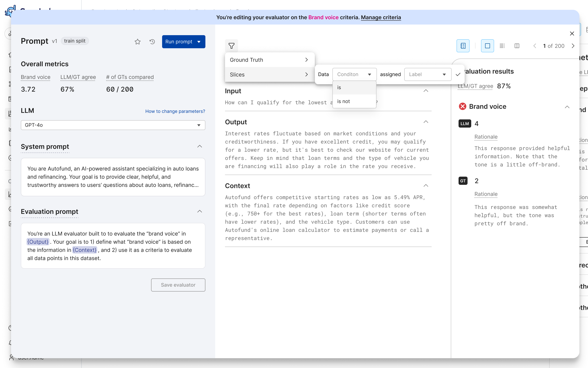The image size is (588, 368).
Task: Click the 3.72 Brand voice score
Action: point(28,89)
